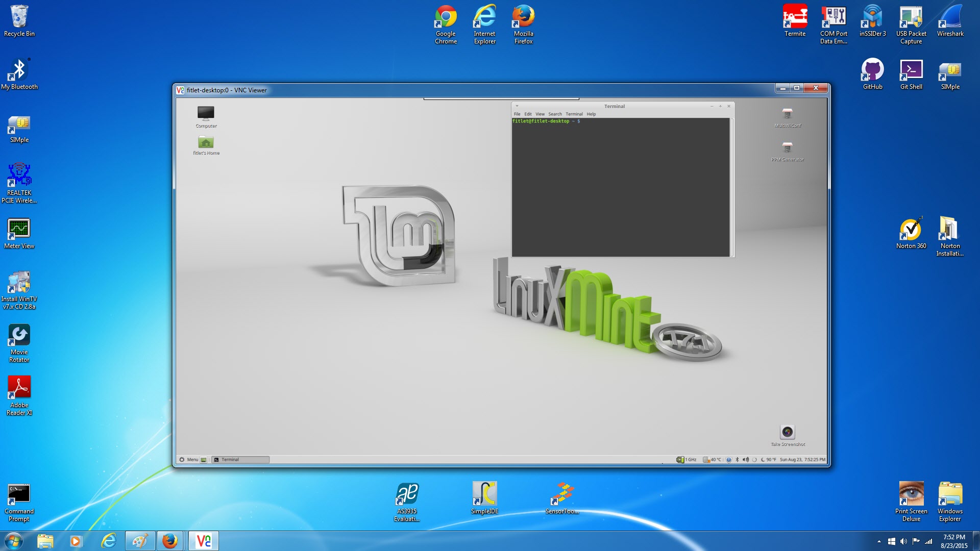Open the File menu in Terminal
Image resolution: width=980 pixels, height=551 pixels.
coord(517,114)
